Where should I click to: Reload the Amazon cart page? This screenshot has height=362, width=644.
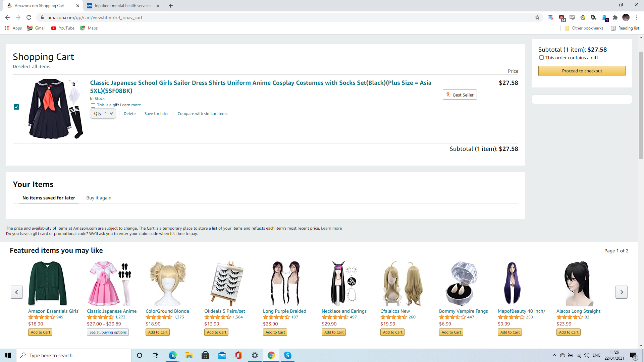(x=29, y=17)
